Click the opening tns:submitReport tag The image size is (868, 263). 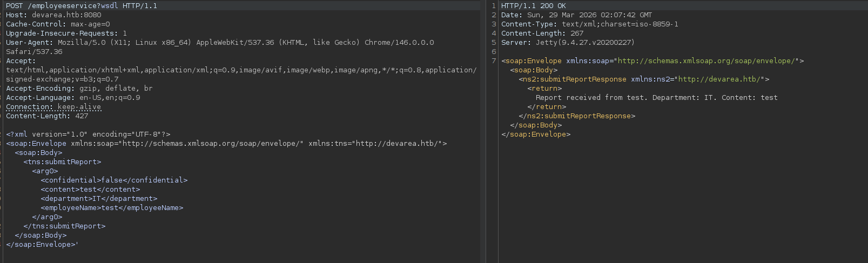coord(62,162)
